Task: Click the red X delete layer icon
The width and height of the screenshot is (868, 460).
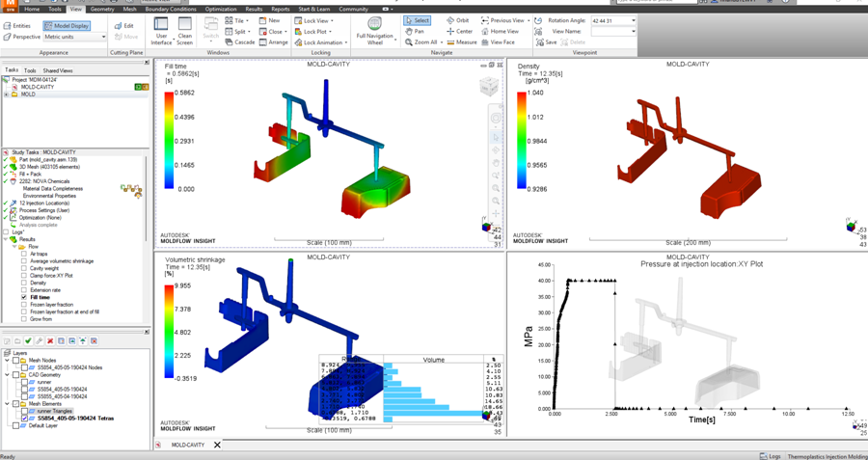Action: 50,340
